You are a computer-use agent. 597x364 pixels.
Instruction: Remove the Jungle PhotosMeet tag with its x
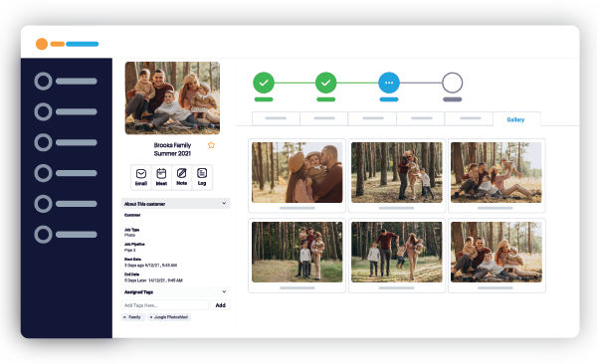pyautogui.click(x=151, y=317)
